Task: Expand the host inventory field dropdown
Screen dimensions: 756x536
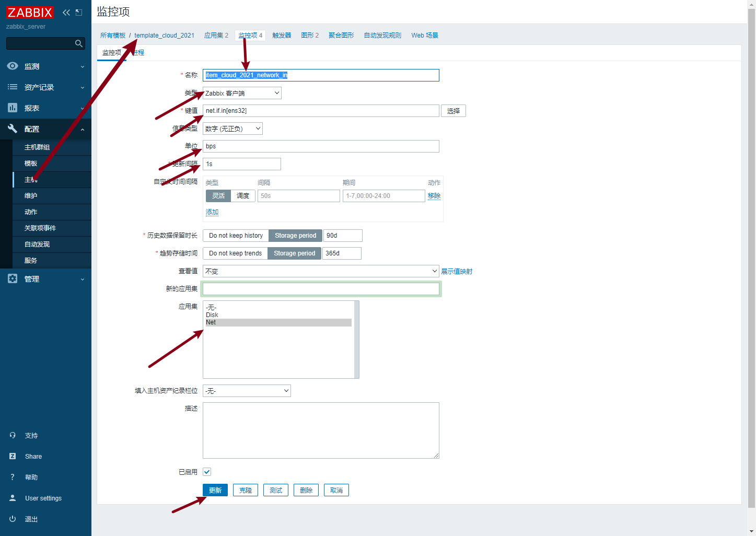Action: point(247,391)
